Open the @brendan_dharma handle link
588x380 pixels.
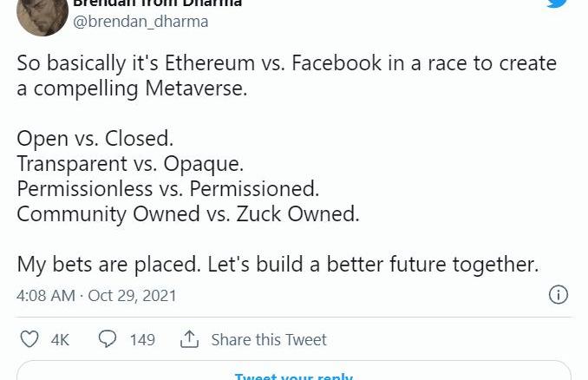140,22
